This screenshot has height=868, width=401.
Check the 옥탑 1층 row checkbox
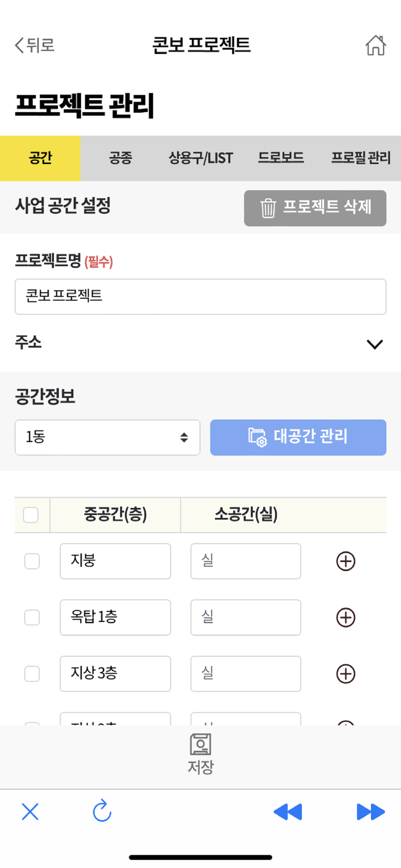click(32, 618)
